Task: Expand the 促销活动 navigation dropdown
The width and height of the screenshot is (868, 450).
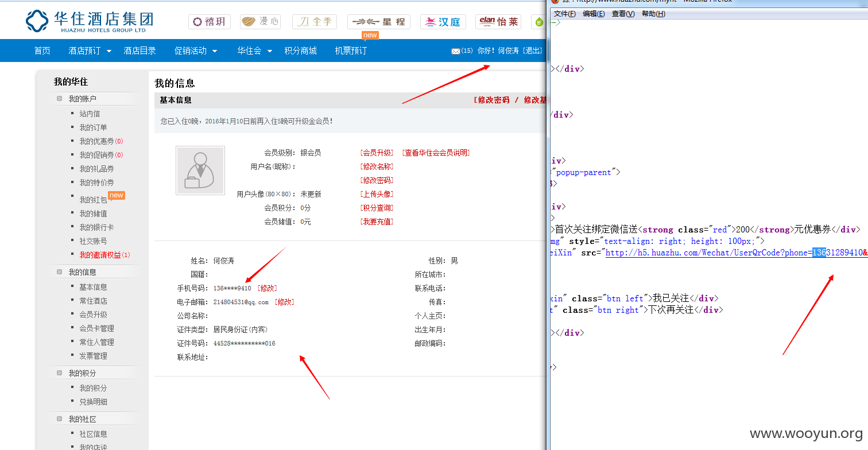Action: tap(215, 51)
